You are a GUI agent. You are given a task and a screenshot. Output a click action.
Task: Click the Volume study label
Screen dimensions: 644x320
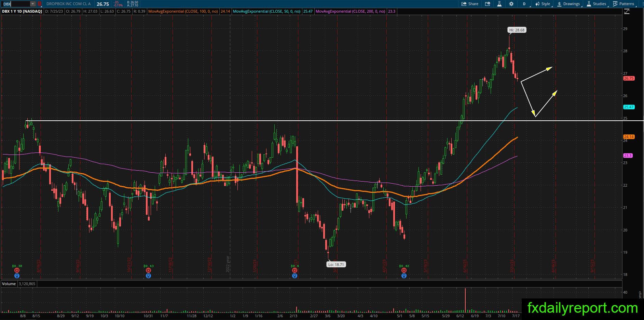pyautogui.click(x=9, y=284)
